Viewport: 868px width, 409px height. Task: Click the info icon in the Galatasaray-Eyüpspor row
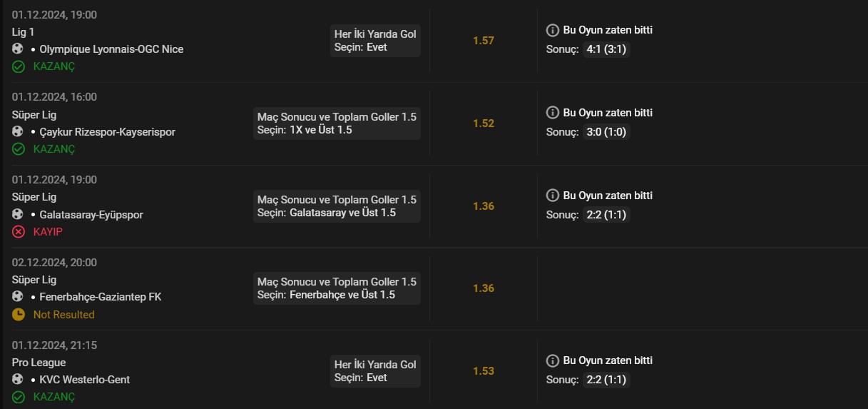(x=552, y=196)
